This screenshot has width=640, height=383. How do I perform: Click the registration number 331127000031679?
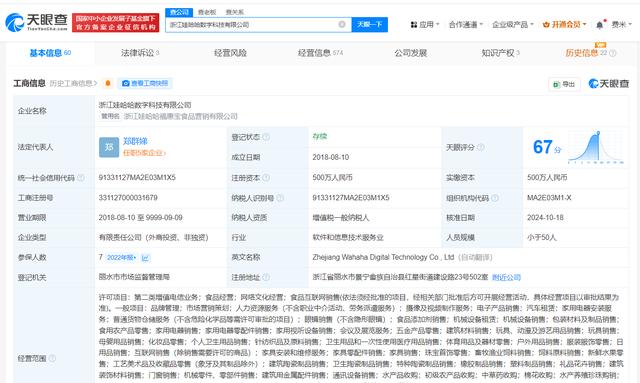coord(128,198)
